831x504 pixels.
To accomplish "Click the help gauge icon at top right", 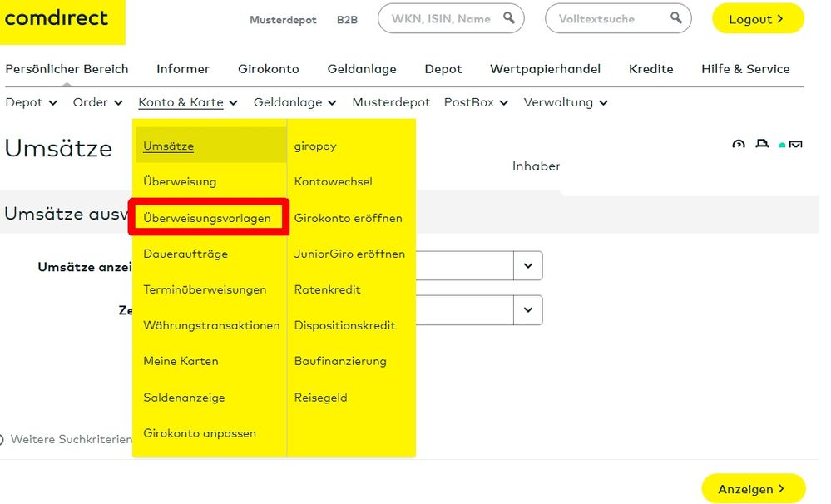I will 739,144.
